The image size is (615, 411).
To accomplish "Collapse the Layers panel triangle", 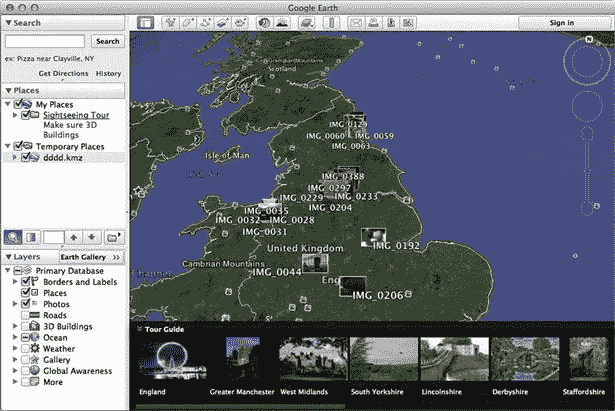I will (8, 257).
